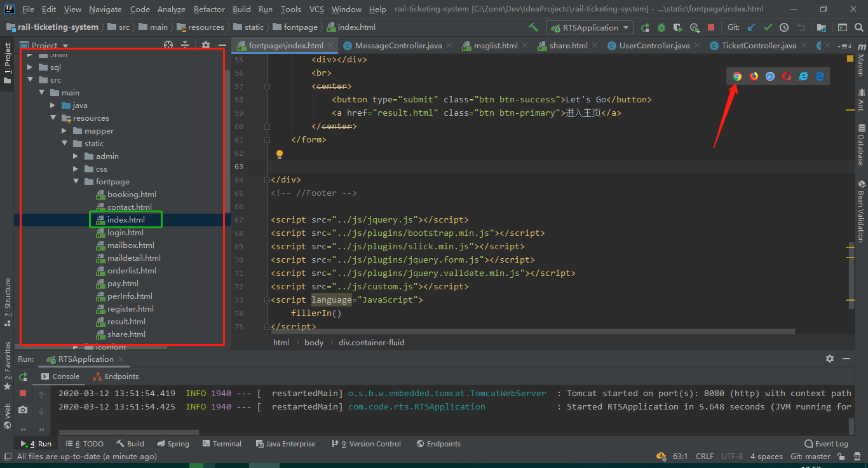Toggle the Database side panel
Screen dimensions: 868x468
click(861, 144)
